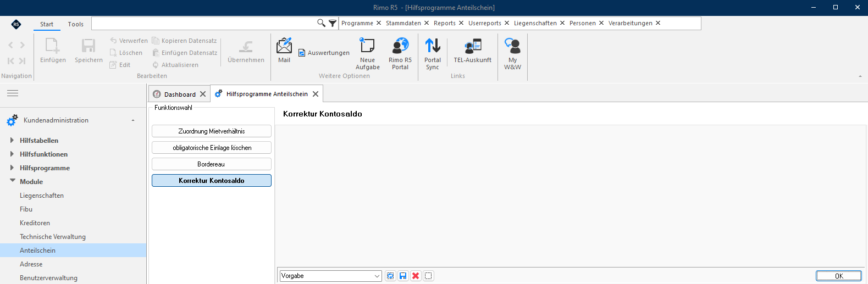Click the Zuordnung Mietverhältnis button
This screenshot has height=284, width=868.
[212, 131]
